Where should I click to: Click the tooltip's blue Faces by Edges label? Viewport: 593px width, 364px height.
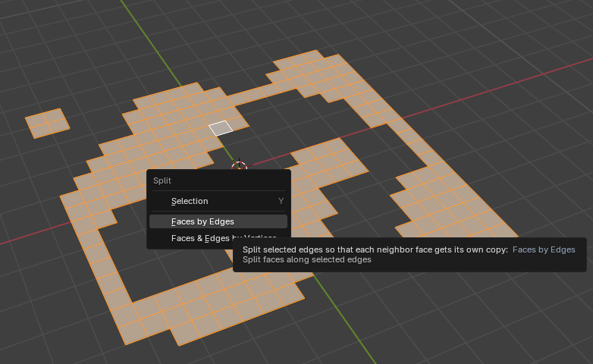(x=544, y=249)
